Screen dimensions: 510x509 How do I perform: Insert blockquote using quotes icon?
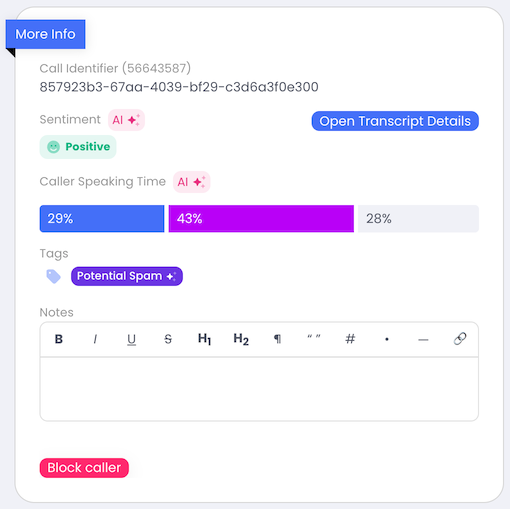tap(314, 339)
